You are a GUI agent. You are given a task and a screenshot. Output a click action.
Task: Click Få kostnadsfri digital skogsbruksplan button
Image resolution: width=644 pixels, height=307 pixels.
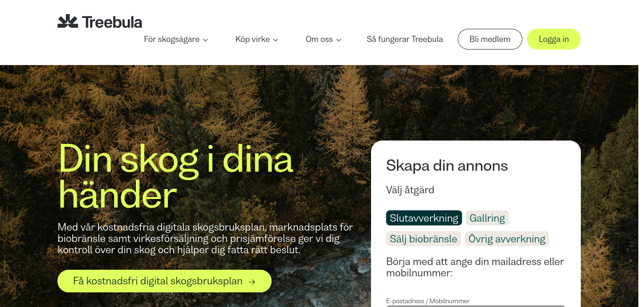pos(165,281)
